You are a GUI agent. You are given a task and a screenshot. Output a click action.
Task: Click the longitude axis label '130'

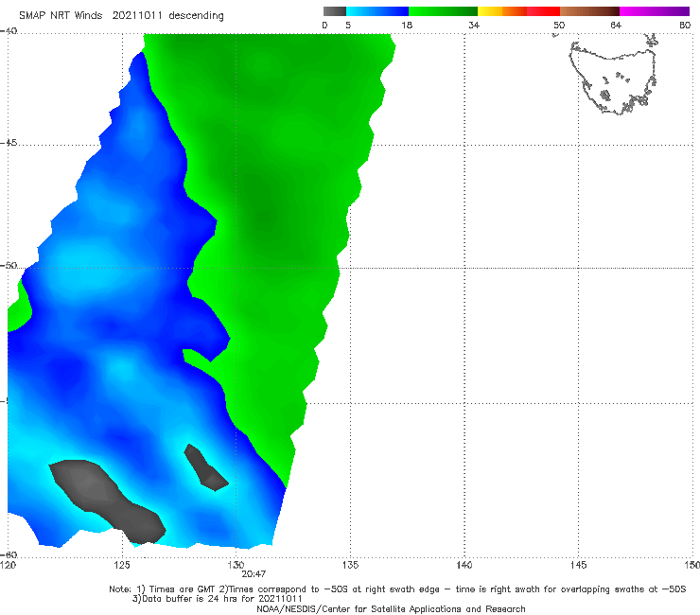(x=236, y=566)
